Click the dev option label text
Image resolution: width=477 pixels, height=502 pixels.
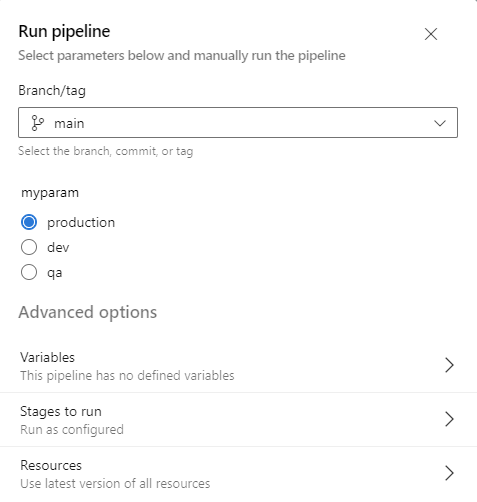[58, 247]
